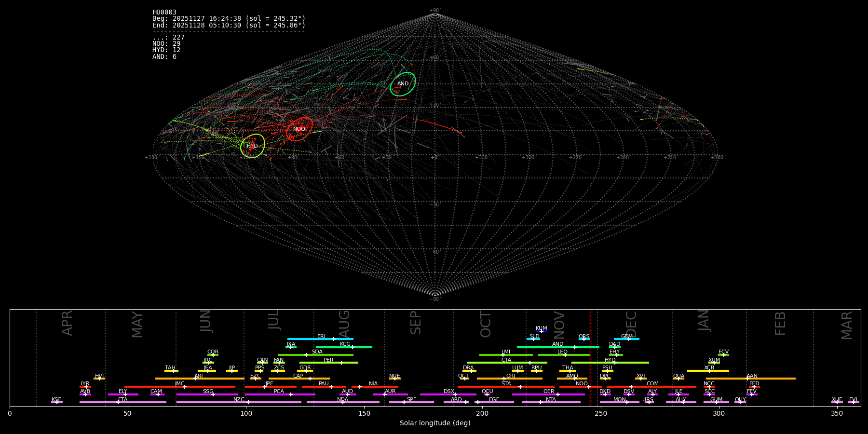Click the −90° label at map bottom

[435, 299]
